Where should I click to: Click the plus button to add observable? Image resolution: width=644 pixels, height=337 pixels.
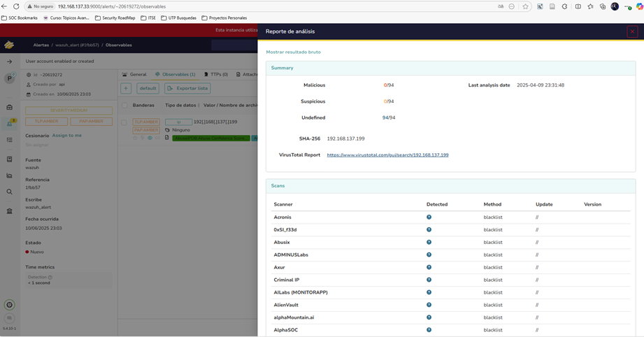click(x=126, y=88)
